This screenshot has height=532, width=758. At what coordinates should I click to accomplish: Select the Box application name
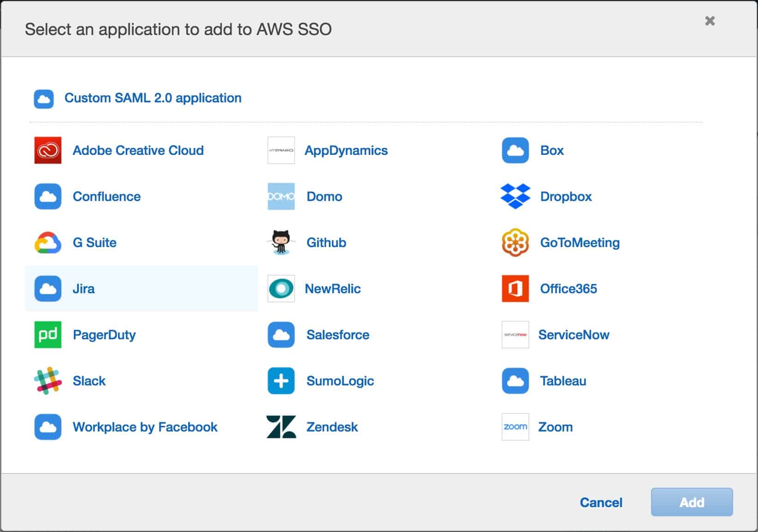click(x=552, y=150)
